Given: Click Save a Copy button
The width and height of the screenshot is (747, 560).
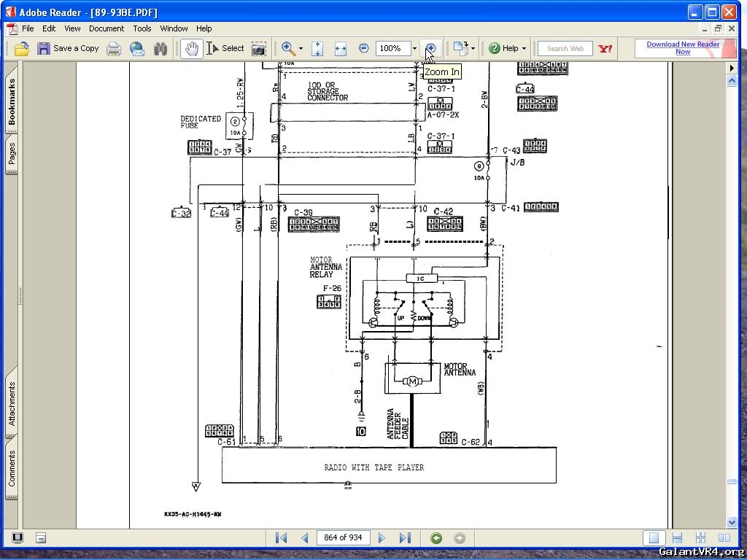Looking at the screenshot, I should pyautogui.click(x=68, y=49).
